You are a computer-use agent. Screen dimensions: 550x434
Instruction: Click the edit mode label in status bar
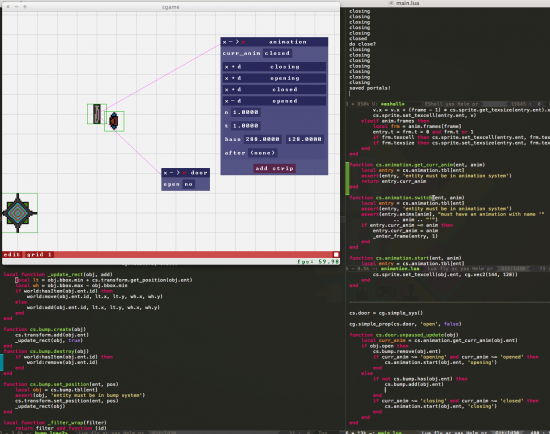click(12, 254)
